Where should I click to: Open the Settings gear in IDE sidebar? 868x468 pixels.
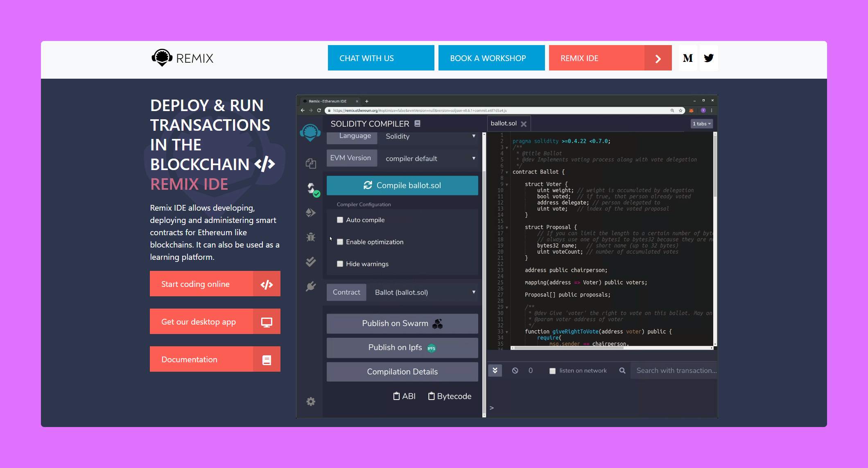coord(311,401)
